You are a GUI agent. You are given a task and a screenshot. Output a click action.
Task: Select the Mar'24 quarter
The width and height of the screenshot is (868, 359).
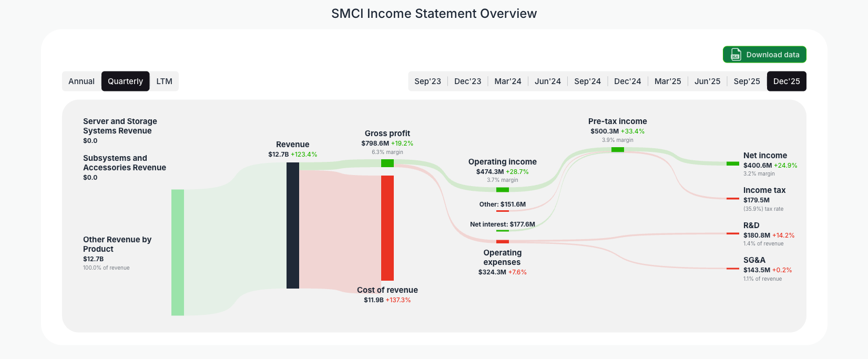click(508, 81)
